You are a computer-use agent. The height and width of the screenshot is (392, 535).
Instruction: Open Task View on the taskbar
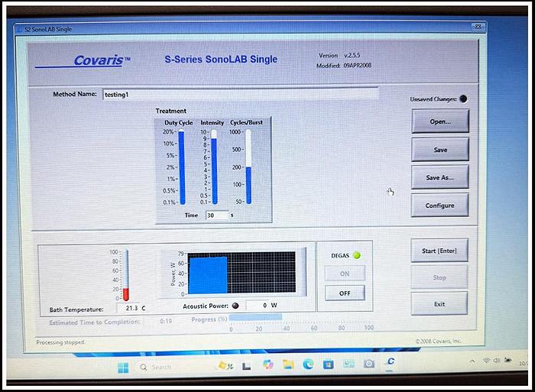(246, 367)
